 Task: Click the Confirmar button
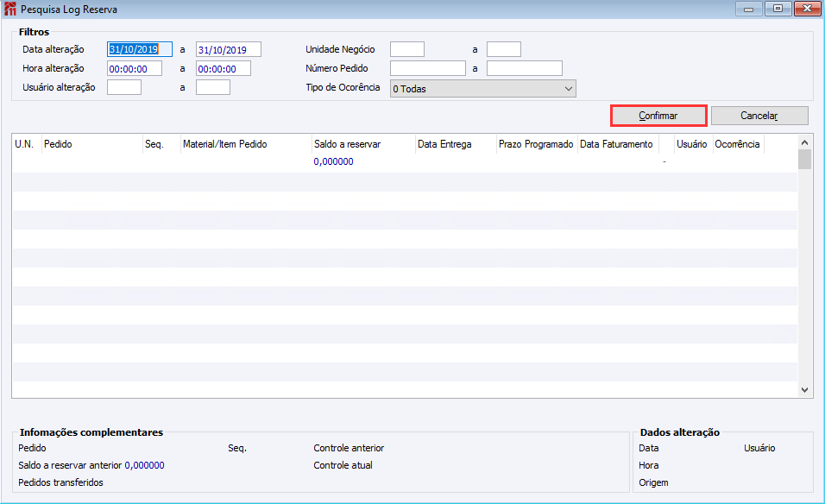(658, 116)
